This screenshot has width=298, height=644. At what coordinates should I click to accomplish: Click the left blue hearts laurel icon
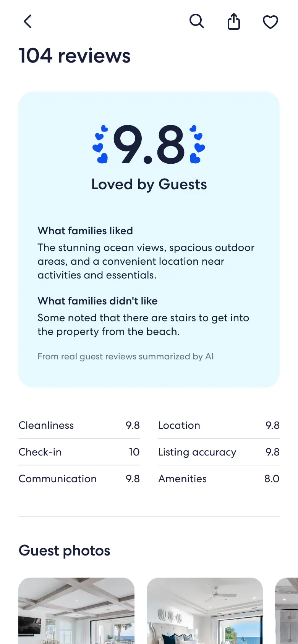[x=100, y=145]
